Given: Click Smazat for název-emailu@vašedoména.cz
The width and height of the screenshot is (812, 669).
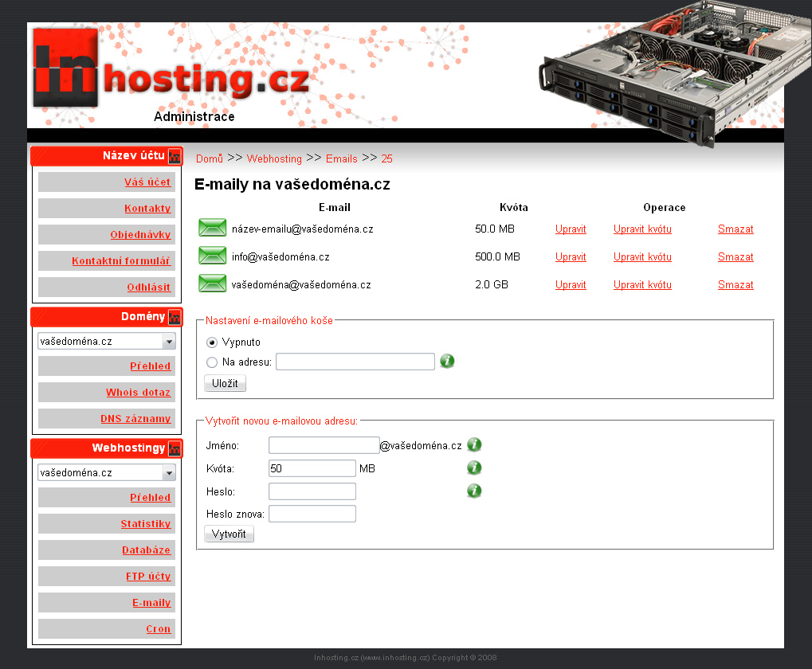Looking at the screenshot, I should click(x=736, y=229).
